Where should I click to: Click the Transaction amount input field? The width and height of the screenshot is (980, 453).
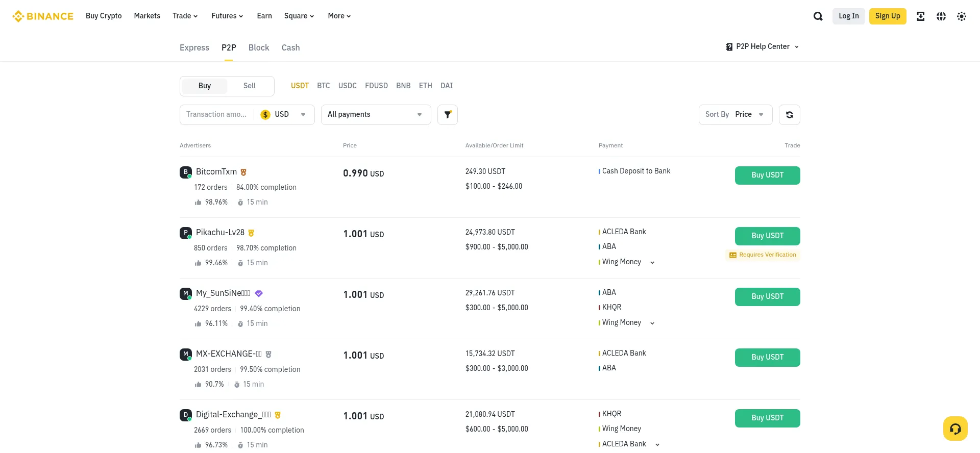point(217,115)
